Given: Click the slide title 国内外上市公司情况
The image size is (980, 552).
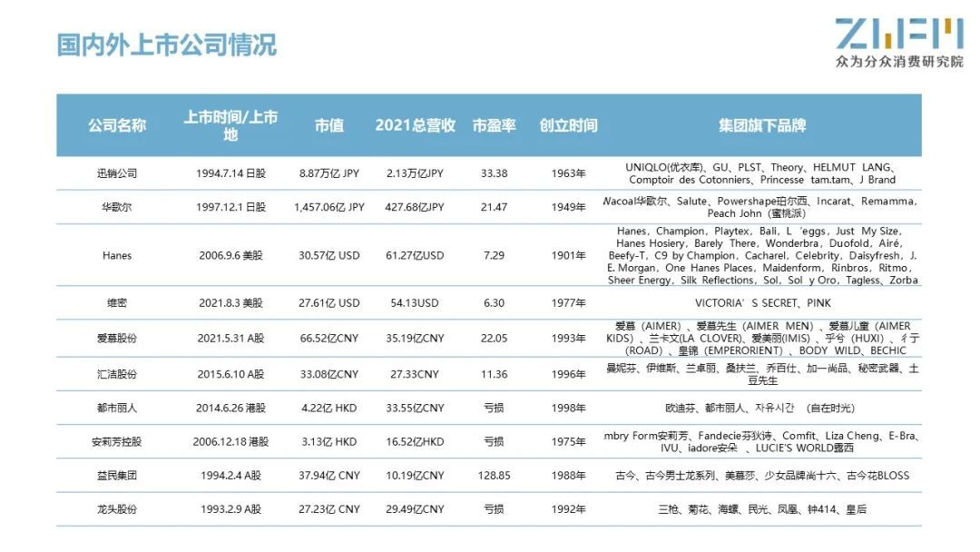Looking at the screenshot, I should pos(166,45).
